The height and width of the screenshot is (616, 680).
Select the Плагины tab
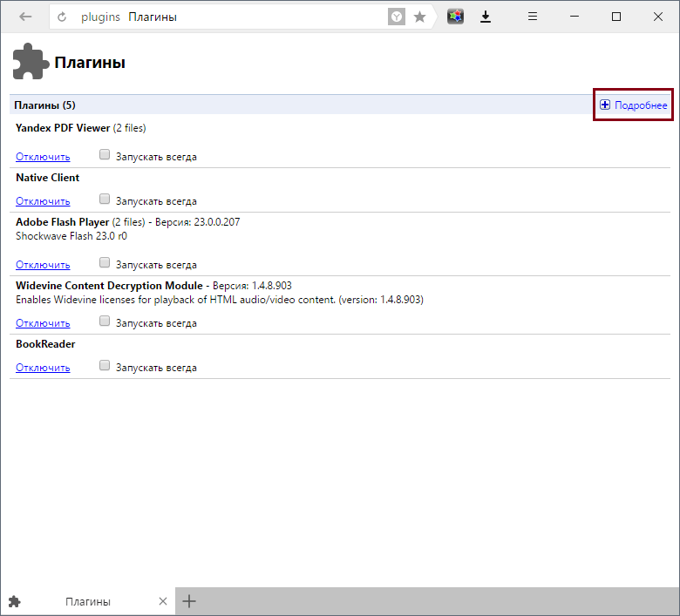coord(88,601)
